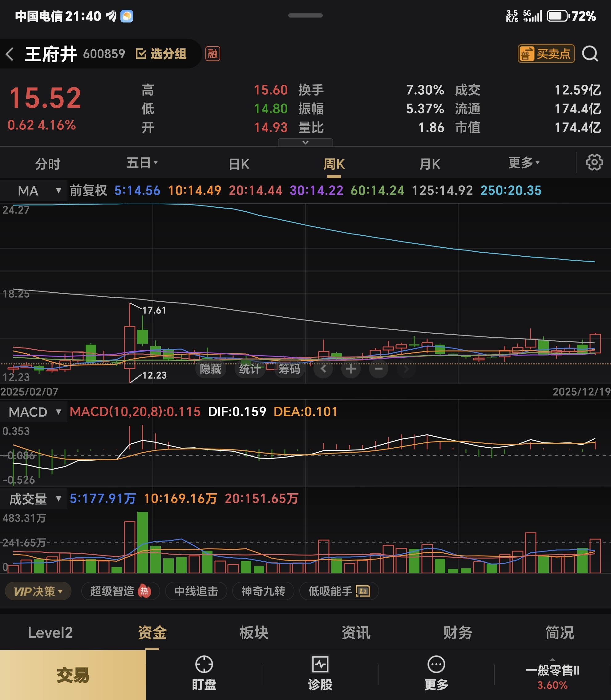Open the 诊股 diagnosis icon
Screen dimensions: 611x700
(320, 665)
